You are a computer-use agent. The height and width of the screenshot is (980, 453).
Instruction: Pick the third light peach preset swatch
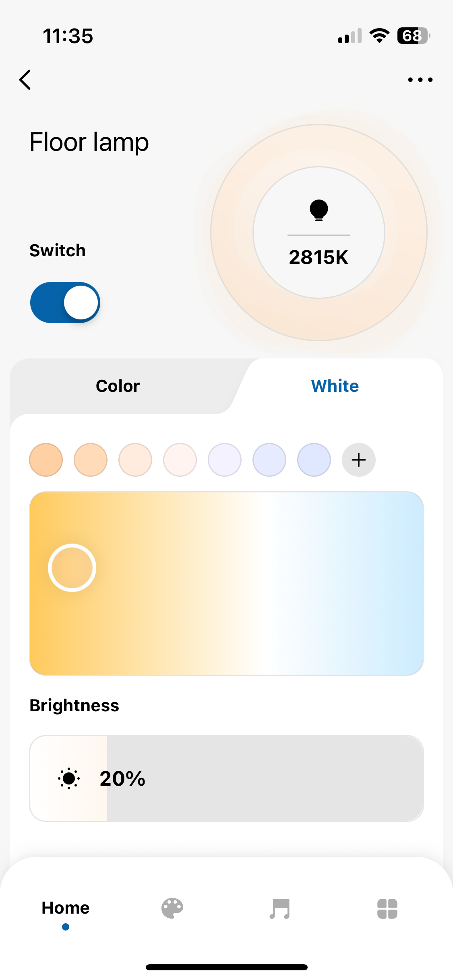click(135, 460)
